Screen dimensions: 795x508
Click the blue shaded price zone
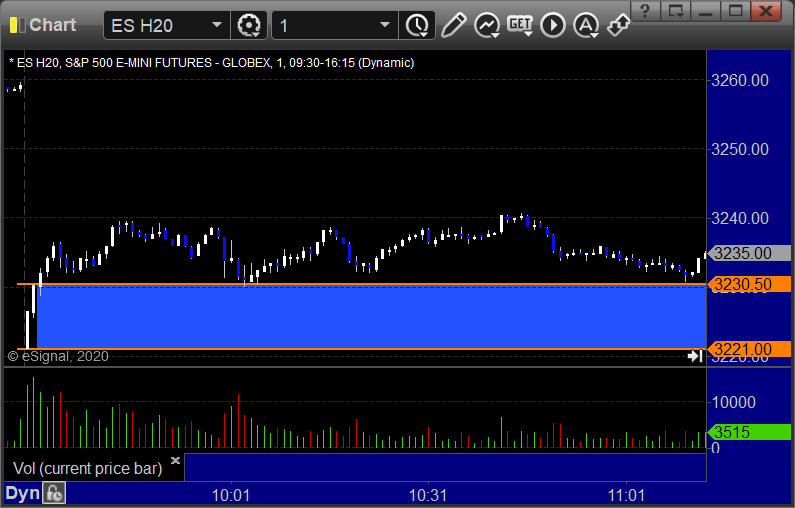tap(370, 317)
